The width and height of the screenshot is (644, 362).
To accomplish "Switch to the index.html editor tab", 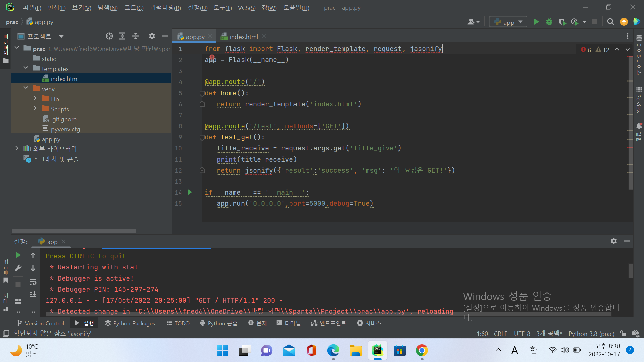I will 243,37.
